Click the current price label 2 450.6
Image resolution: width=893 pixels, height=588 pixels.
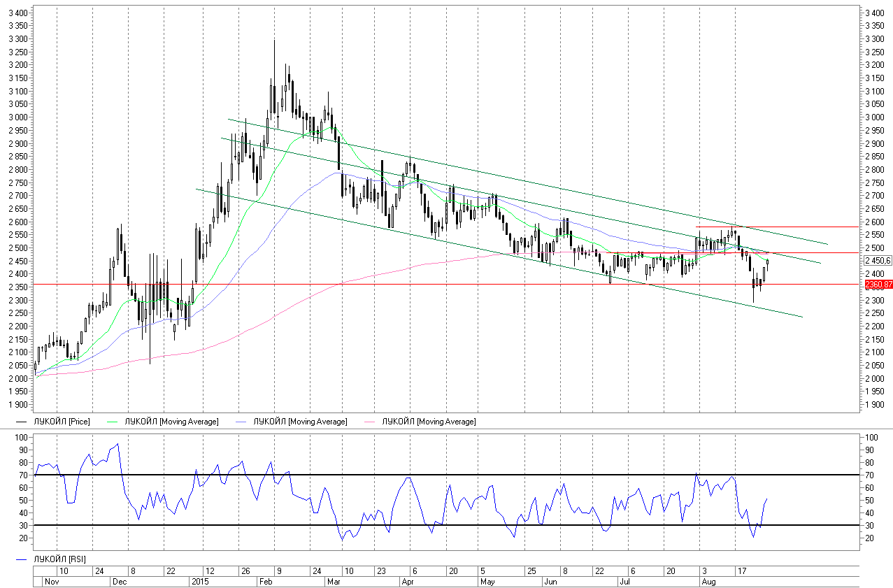click(x=878, y=261)
